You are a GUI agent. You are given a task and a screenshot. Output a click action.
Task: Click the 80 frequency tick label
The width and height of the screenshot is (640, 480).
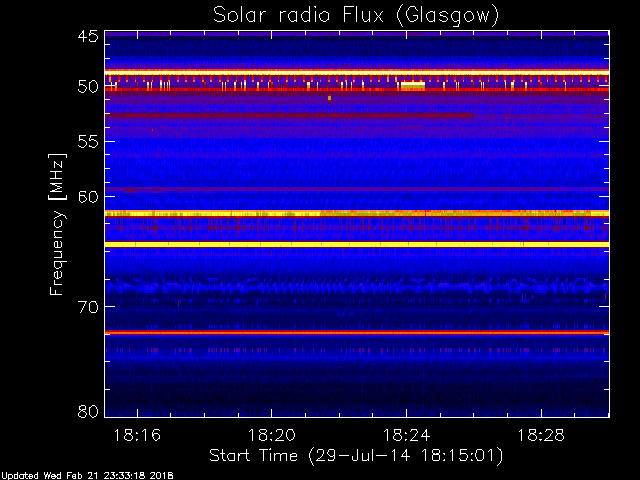tap(88, 411)
